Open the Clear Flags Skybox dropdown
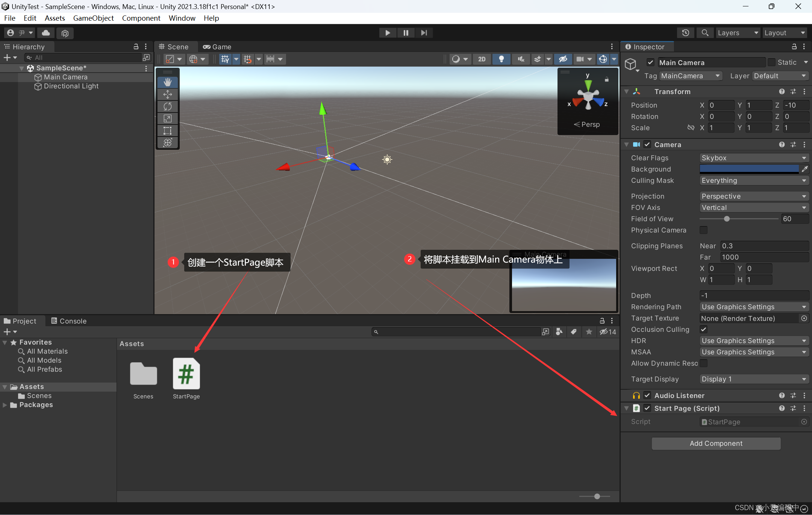Viewport: 812px width, 515px height. tap(754, 158)
